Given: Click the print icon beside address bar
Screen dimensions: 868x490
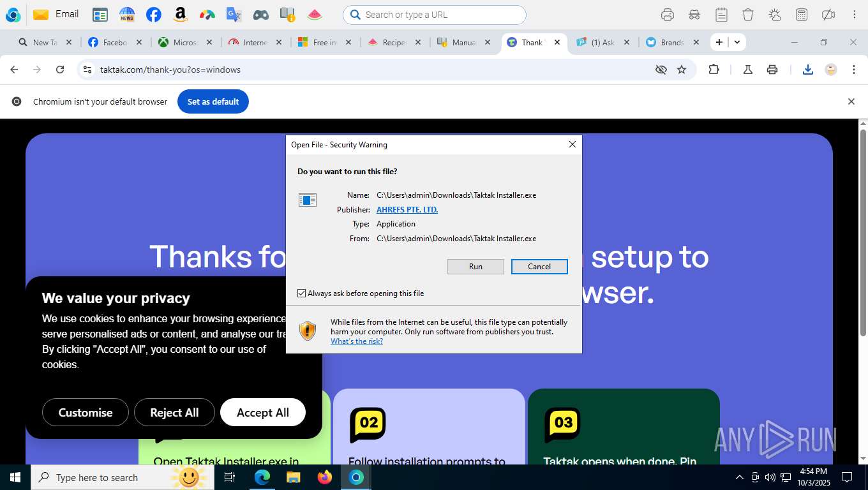Looking at the screenshot, I should (772, 70).
